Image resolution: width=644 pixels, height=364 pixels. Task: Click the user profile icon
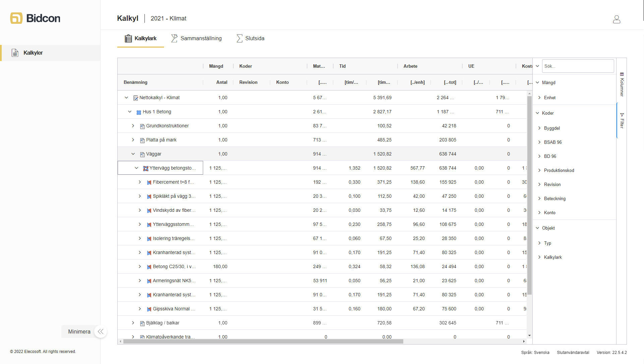coord(616,19)
